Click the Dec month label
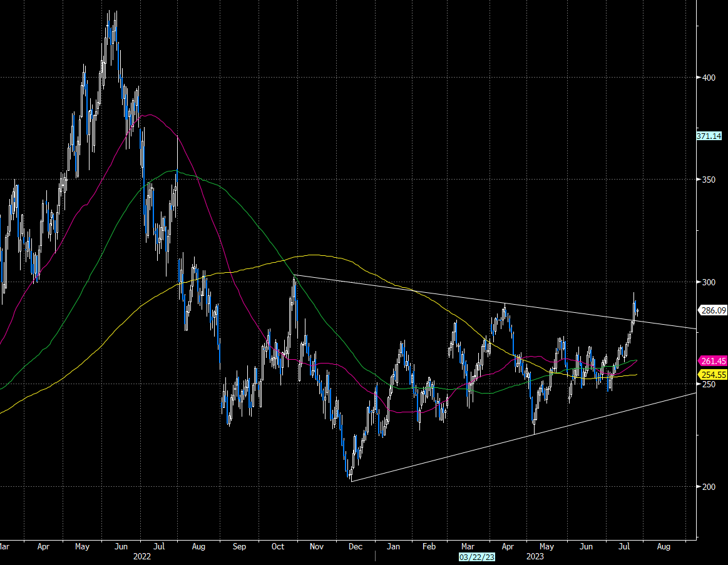 (x=355, y=546)
